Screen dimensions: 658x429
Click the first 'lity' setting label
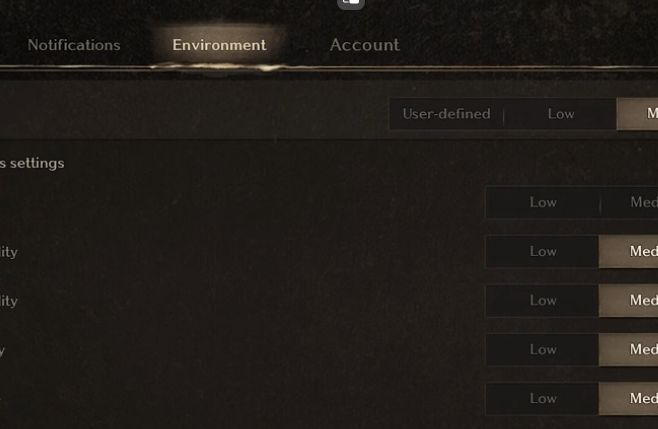click(x=9, y=252)
